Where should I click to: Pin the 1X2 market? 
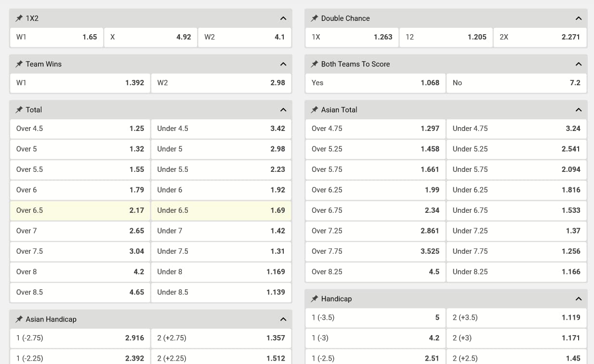19,18
